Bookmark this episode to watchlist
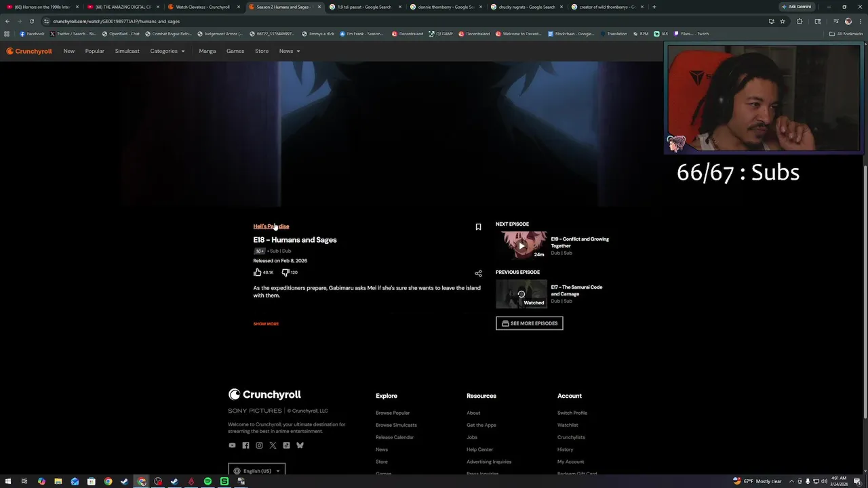The image size is (868, 488). click(478, 227)
